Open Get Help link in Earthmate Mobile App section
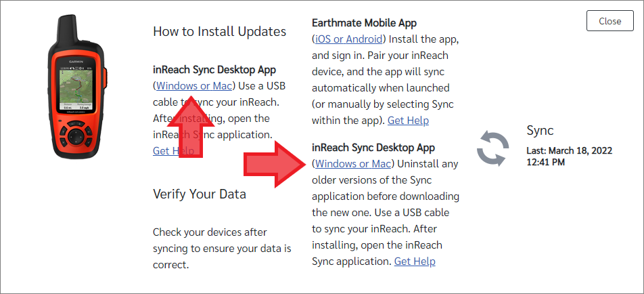Screen dimensions: 644x294 click(409, 121)
